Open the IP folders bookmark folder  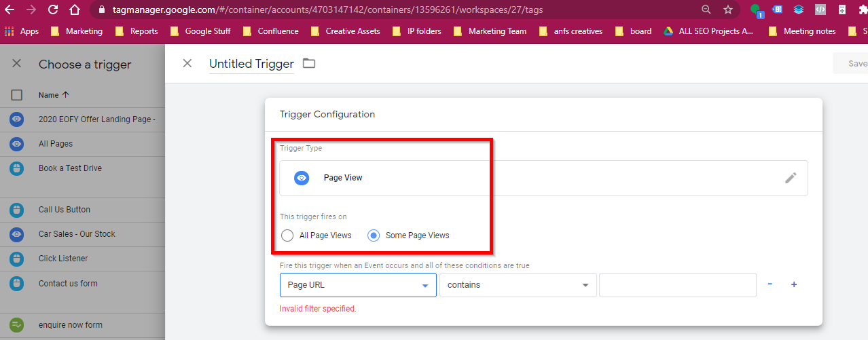(416, 31)
